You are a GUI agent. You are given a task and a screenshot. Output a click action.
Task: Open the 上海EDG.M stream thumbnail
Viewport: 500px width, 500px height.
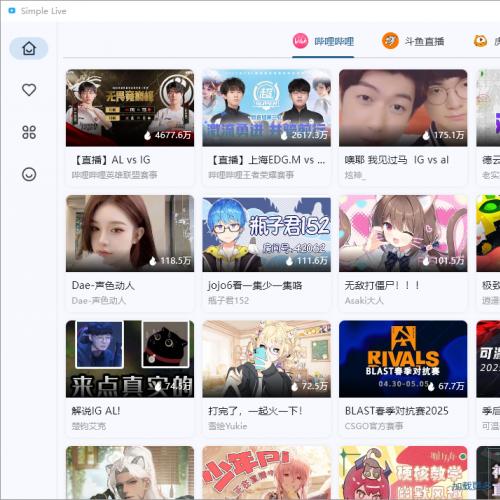(266, 108)
